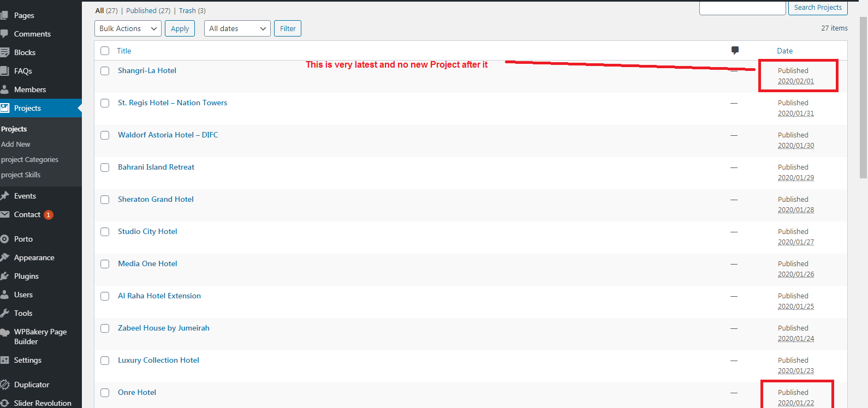The height and width of the screenshot is (408, 868).
Task: Click the Projects portfolio icon in sidebar
Action: click(x=5, y=108)
